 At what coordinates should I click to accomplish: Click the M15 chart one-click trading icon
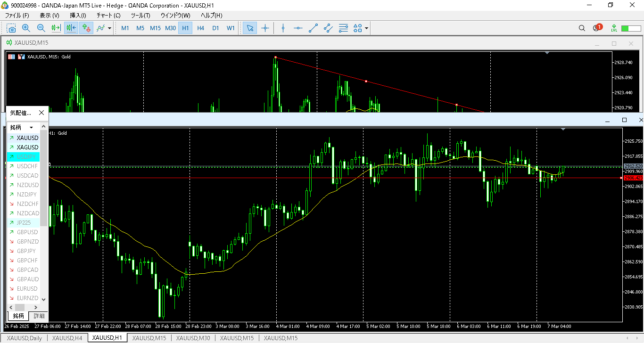coord(11,57)
